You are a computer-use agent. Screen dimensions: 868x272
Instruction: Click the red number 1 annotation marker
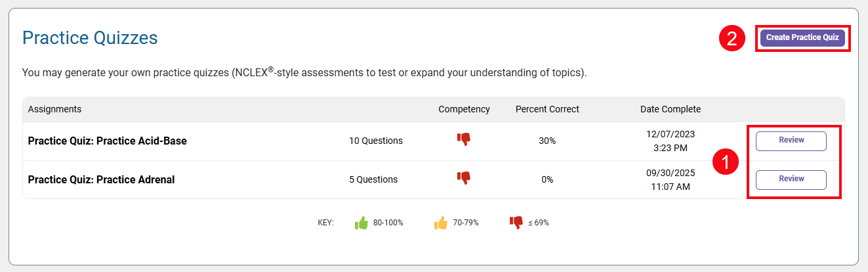[726, 162]
